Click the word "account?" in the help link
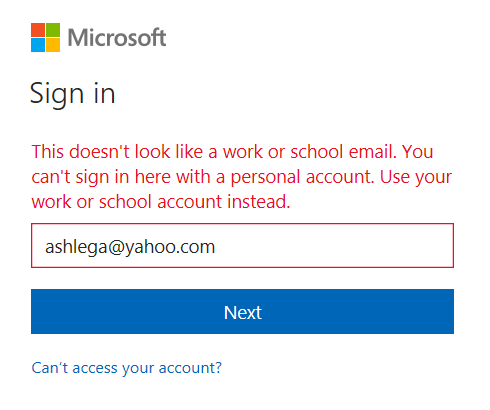The height and width of the screenshot is (410, 490). 190,368
